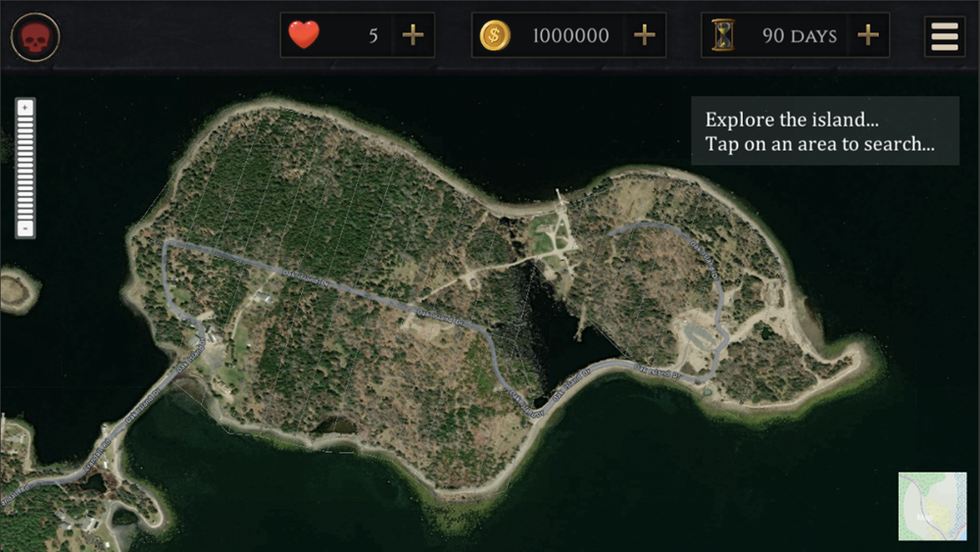Zoom out with the map minus button

25,228
